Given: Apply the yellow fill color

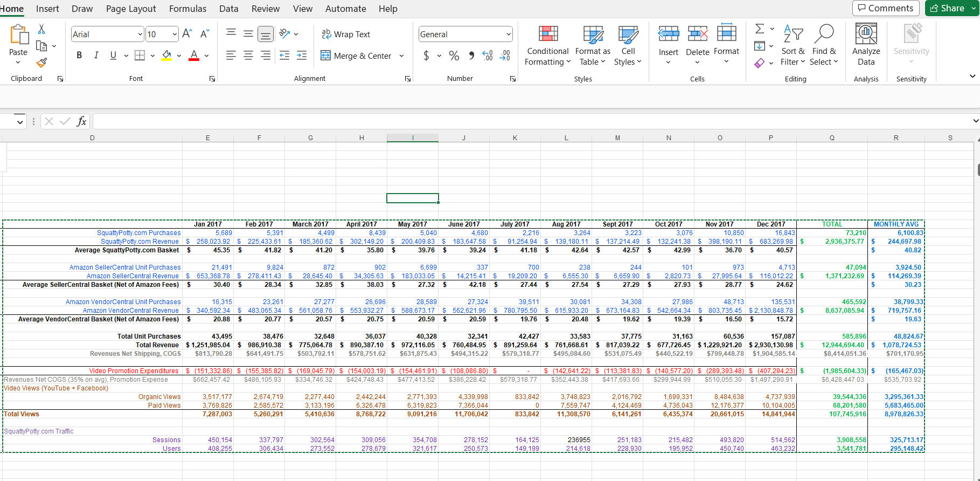Looking at the screenshot, I should click(x=166, y=55).
